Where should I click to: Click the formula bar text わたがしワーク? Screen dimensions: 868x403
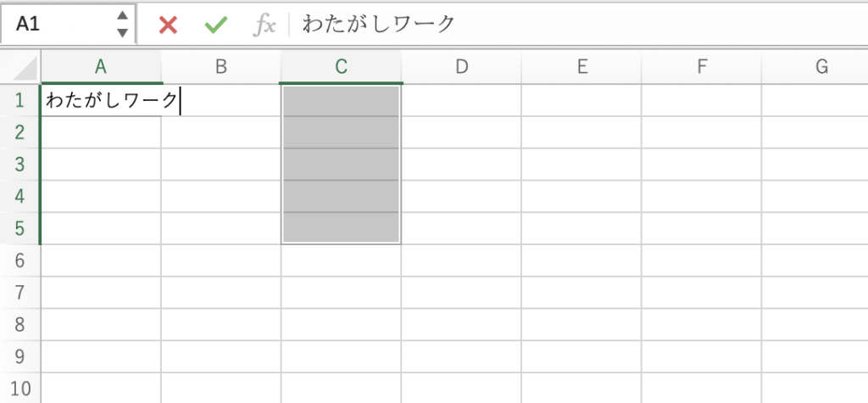pos(378,25)
